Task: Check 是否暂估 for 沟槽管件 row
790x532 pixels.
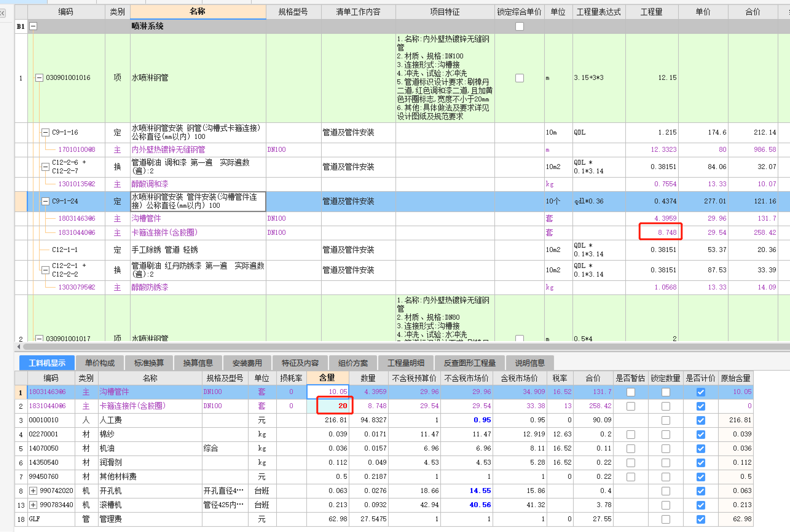Action: point(631,392)
